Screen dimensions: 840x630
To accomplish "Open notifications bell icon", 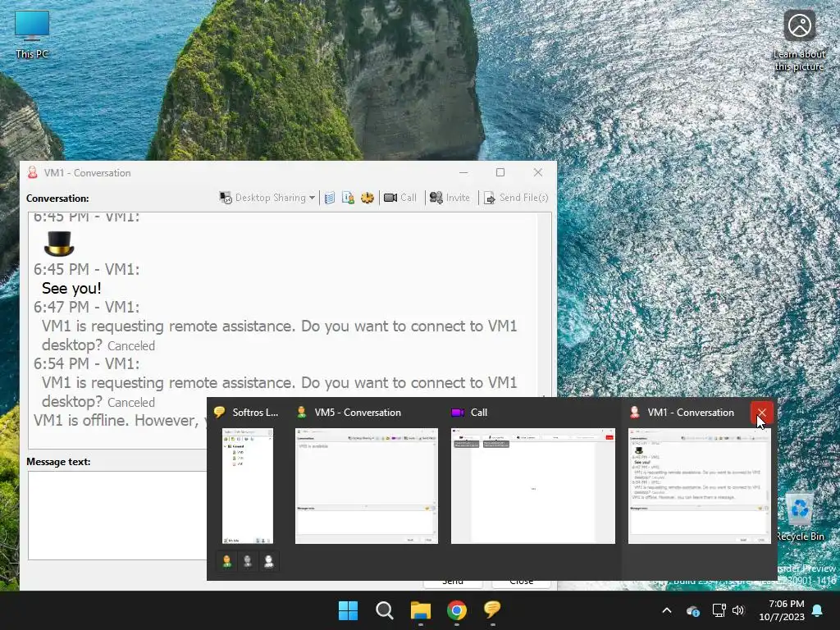I will point(818,610).
